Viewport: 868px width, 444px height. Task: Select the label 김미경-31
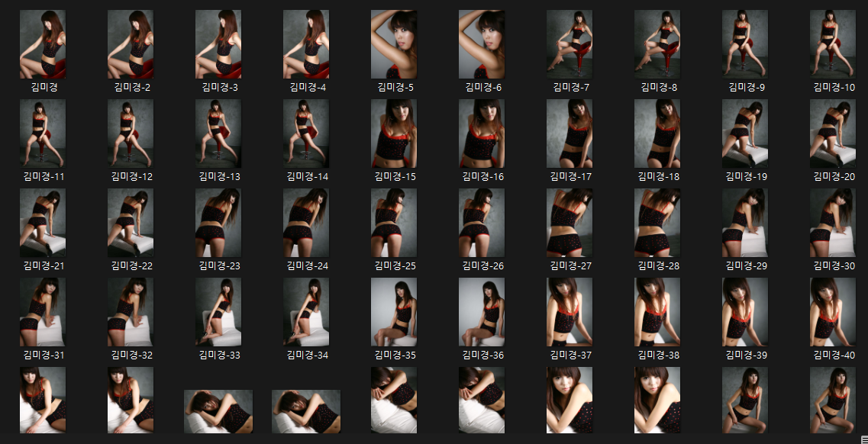[x=42, y=353]
